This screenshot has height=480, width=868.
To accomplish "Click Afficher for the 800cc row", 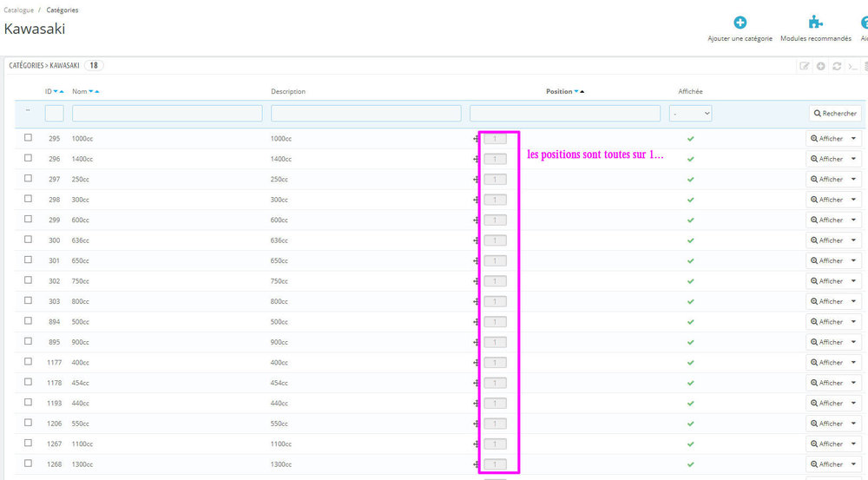I will 826,302.
